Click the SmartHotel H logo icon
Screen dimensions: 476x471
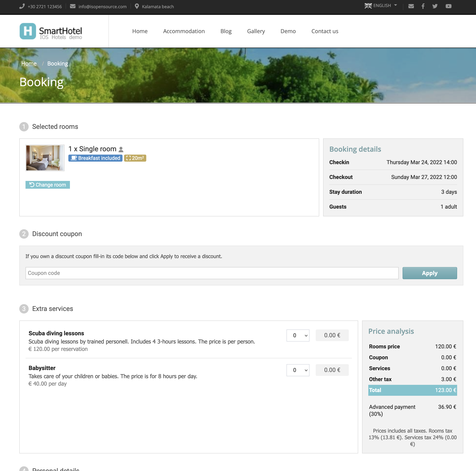point(28,31)
